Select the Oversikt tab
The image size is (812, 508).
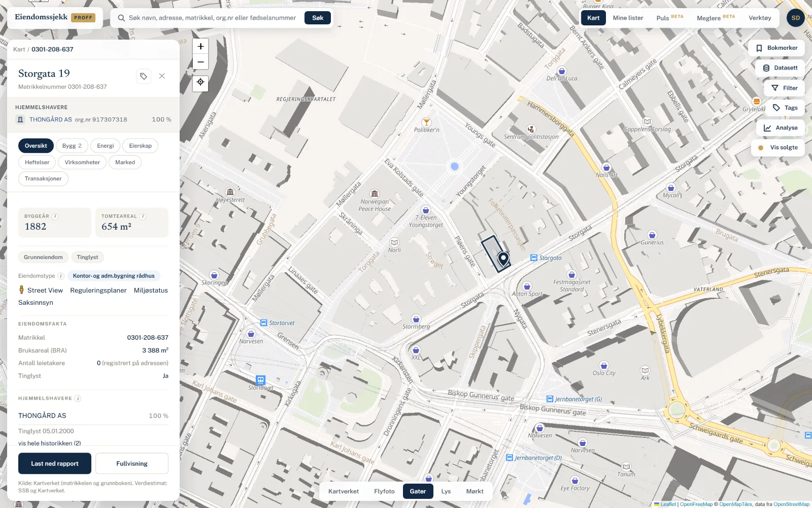[x=36, y=146]
